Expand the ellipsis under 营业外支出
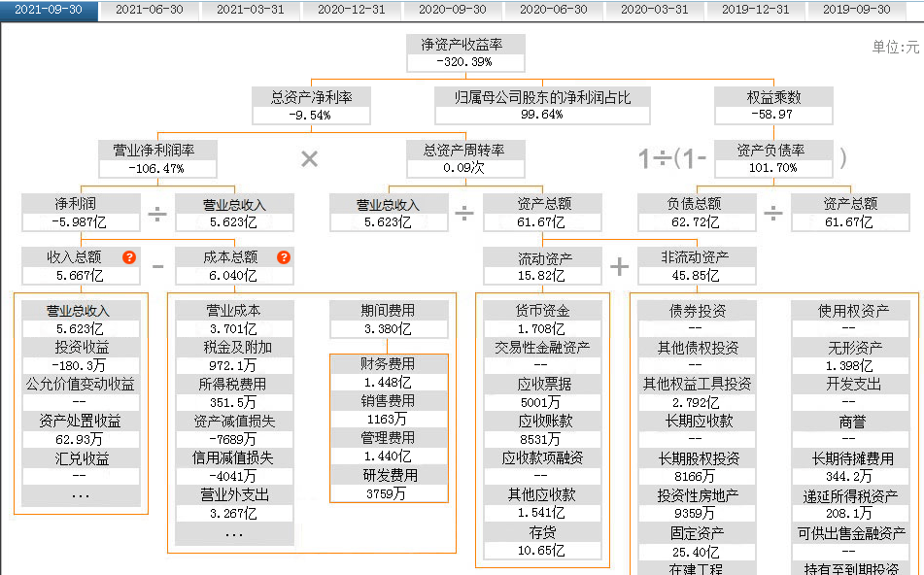This screenshot has height=575, width=924. [234, 532]
